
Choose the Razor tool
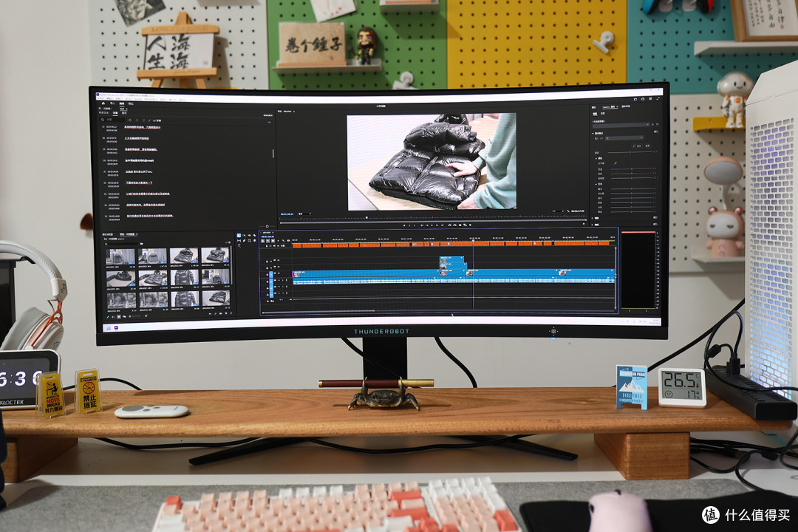coord(254,235)
